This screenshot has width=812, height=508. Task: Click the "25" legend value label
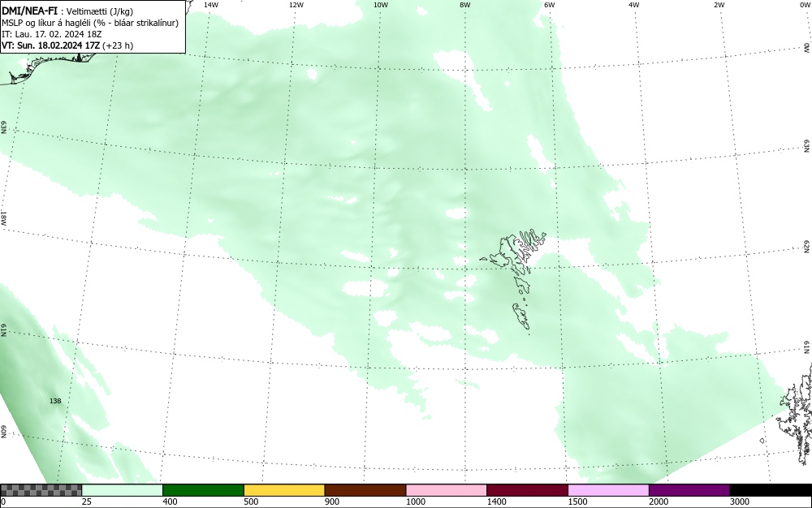pyautogui.click(x=87, y=502)
